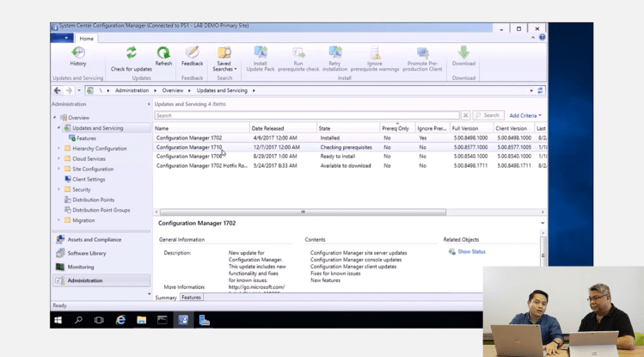The height and width of the screenshot is (357, 644).
Task: Collapse the Updates and Servicing tree node
Action: (x=58, y=128)
